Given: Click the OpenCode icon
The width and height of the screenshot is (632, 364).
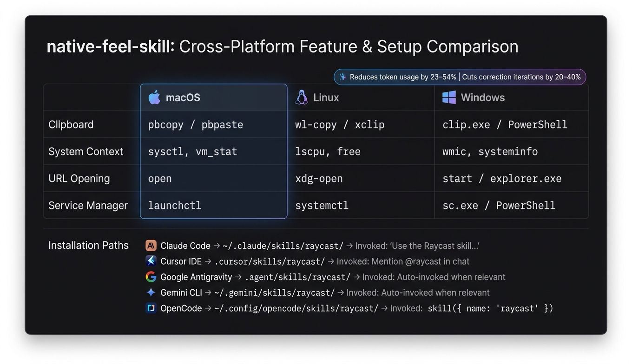Looking at the screenshot, I should 151,308.
